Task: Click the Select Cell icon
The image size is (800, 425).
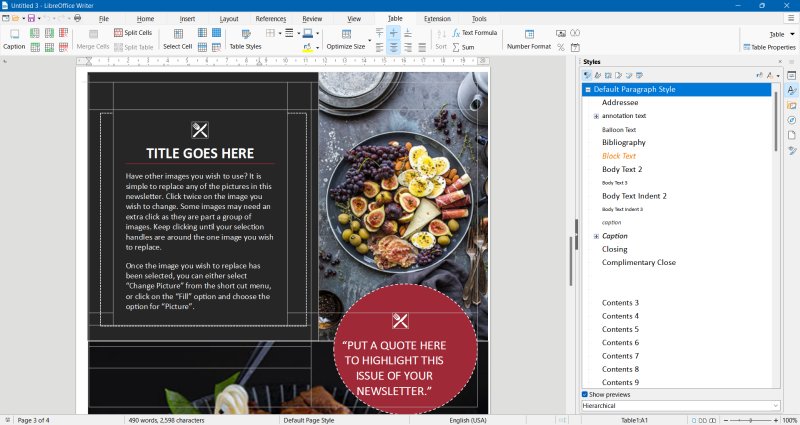Action: point(177,34)
